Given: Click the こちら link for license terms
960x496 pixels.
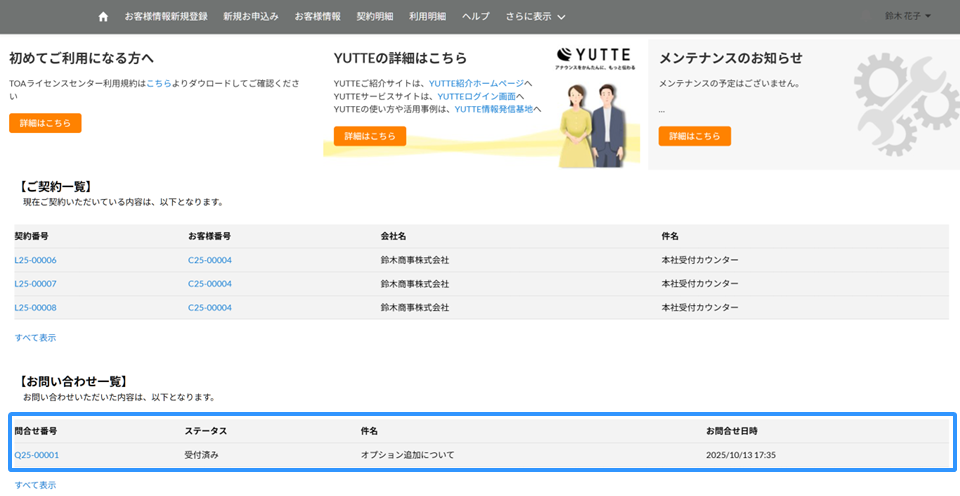Looking at the screenshot, I should coord(159,83).
